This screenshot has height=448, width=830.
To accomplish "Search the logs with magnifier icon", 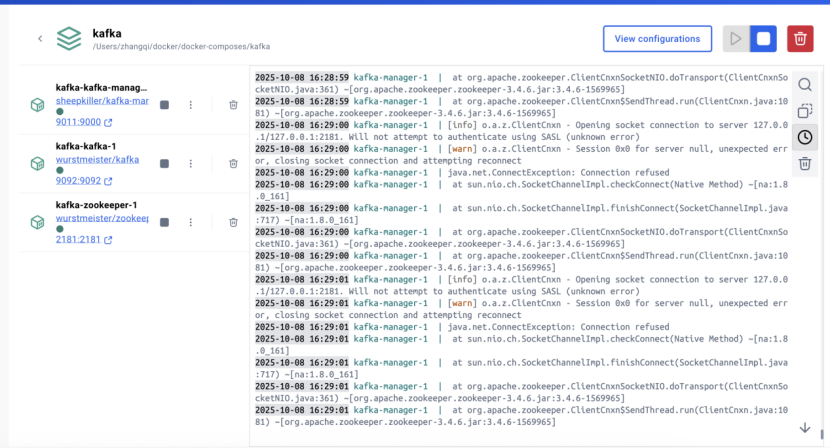I will pos(805,85).
